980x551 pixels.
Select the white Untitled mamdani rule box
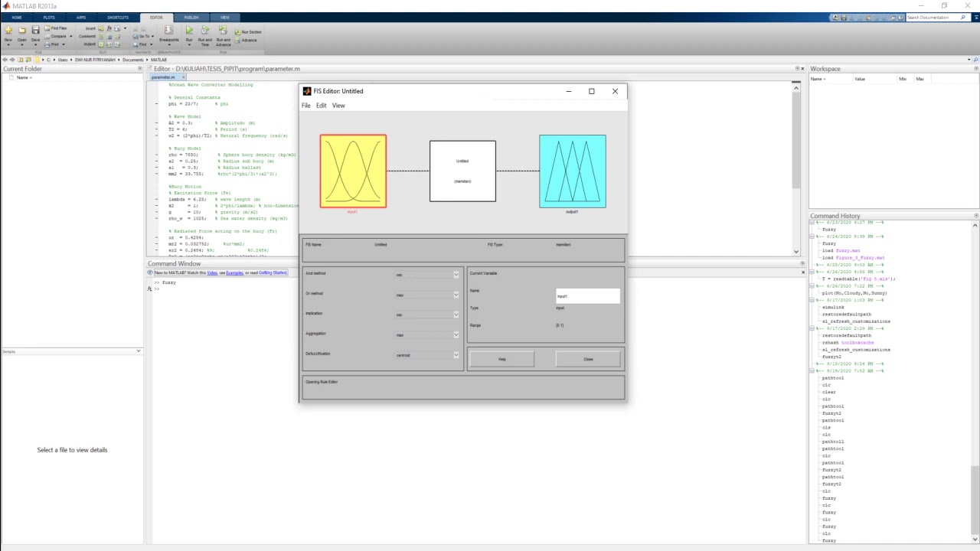(462, 171)
